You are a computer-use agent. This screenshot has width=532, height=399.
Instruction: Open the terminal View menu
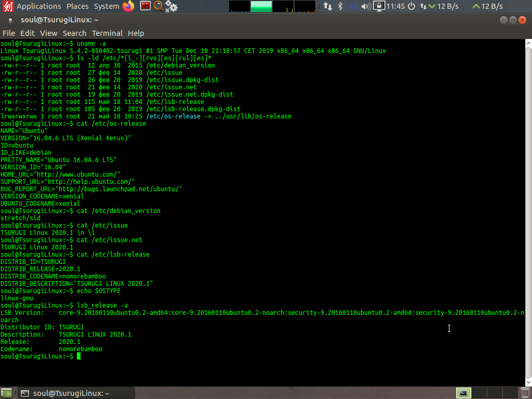(48, 33)
